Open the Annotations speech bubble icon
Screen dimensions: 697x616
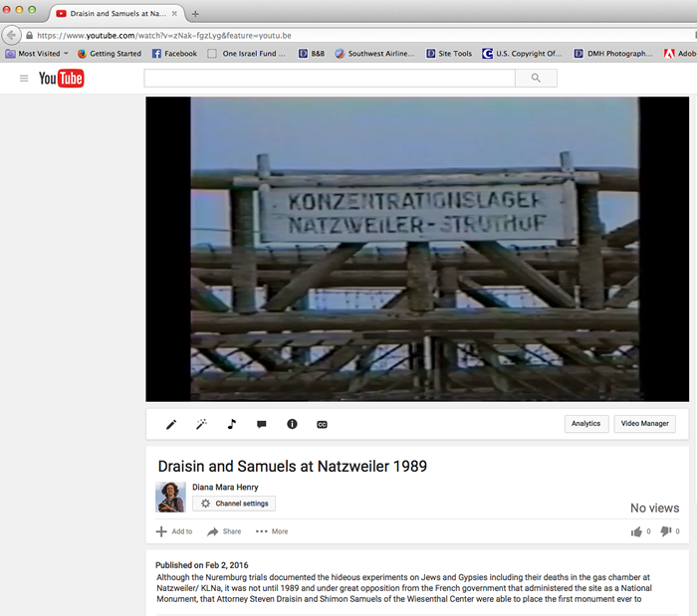pyautogui.click(x=261, y=425)
